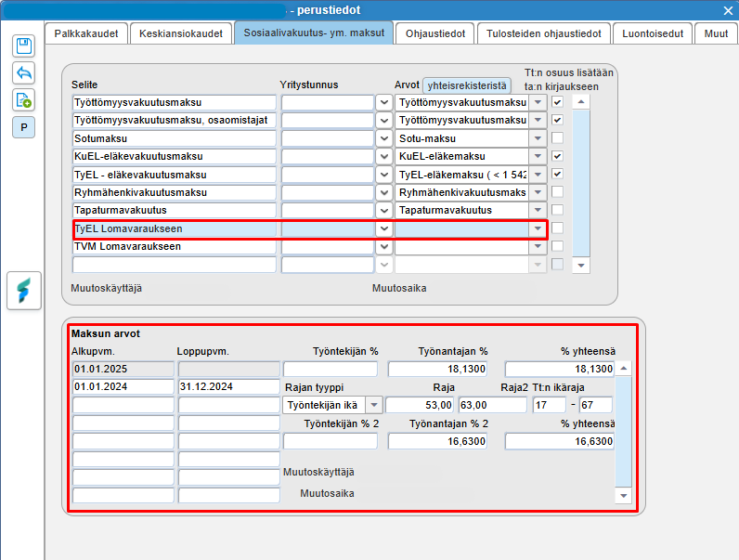Open Arvot dropdown for TVM Lomavaraukseen row
Viewport: 739px width, 560px height.
[538, 246]
